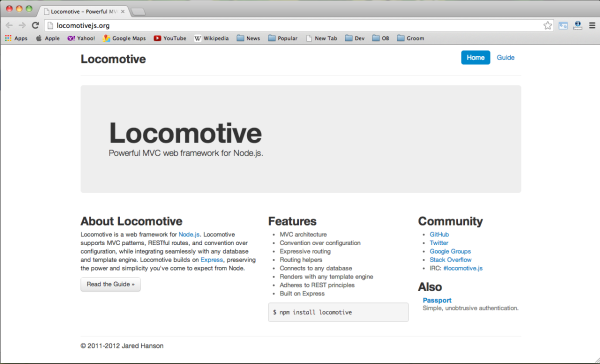Expand the Popular bookmarks folder
Viewport: 600px width, 364px height.
283,38
